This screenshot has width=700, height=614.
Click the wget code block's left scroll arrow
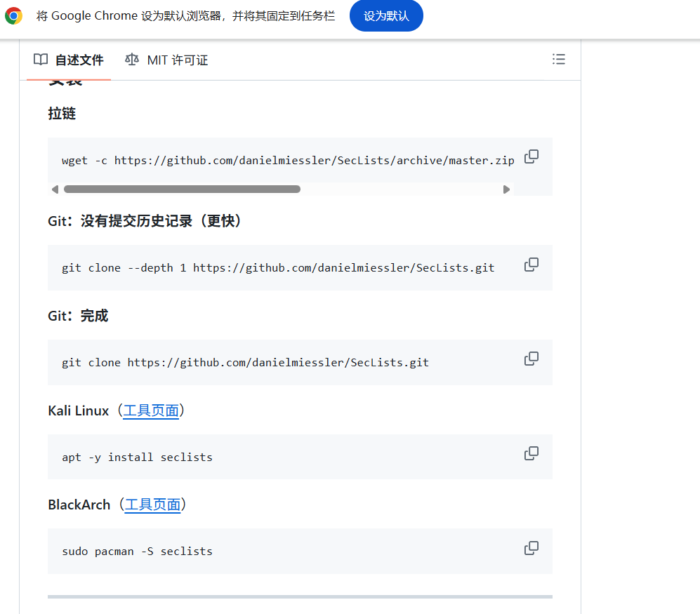click(55, 189)
